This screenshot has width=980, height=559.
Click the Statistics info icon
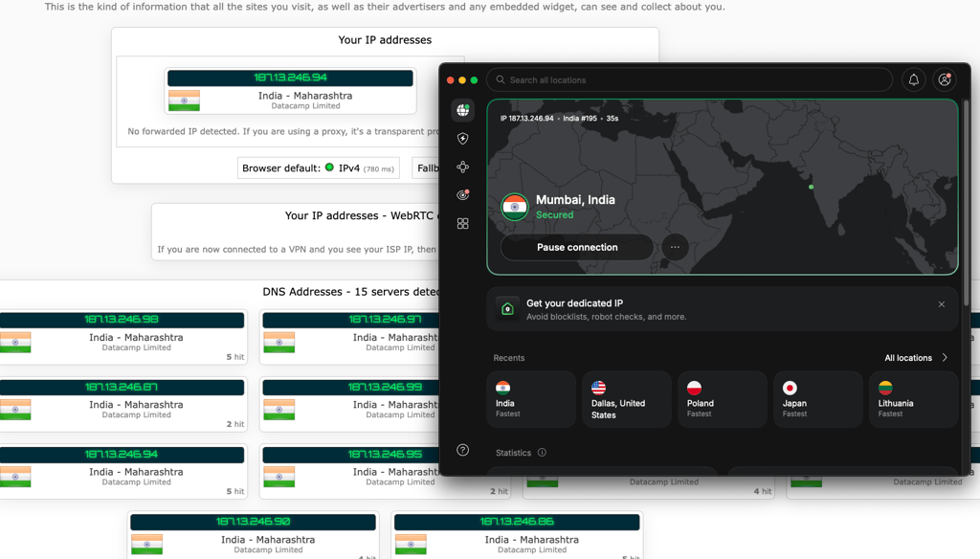click(x=542, y=453)
